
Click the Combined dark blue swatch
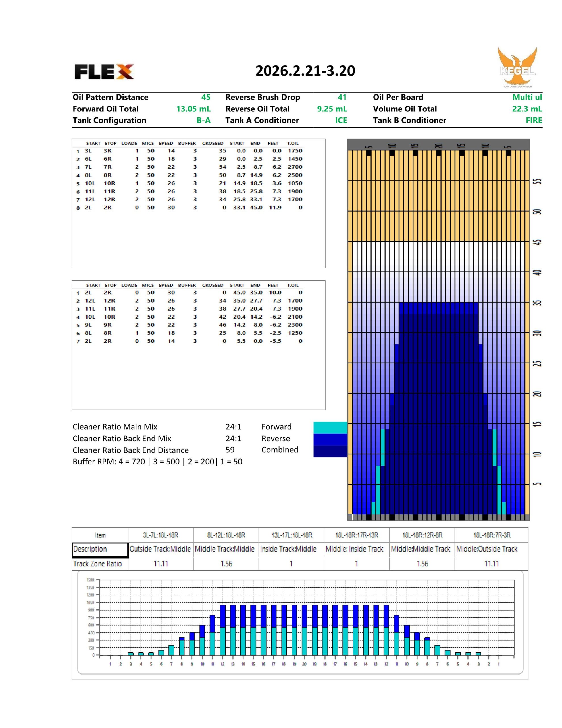pyautogui.click(x=330, y=451)
